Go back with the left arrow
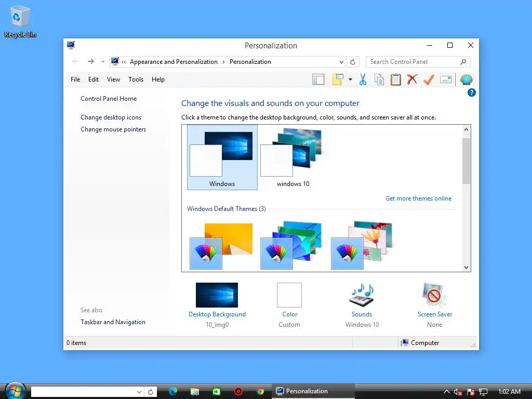The width and height of the screenshot is (532, 399). (x=75, y=61)
